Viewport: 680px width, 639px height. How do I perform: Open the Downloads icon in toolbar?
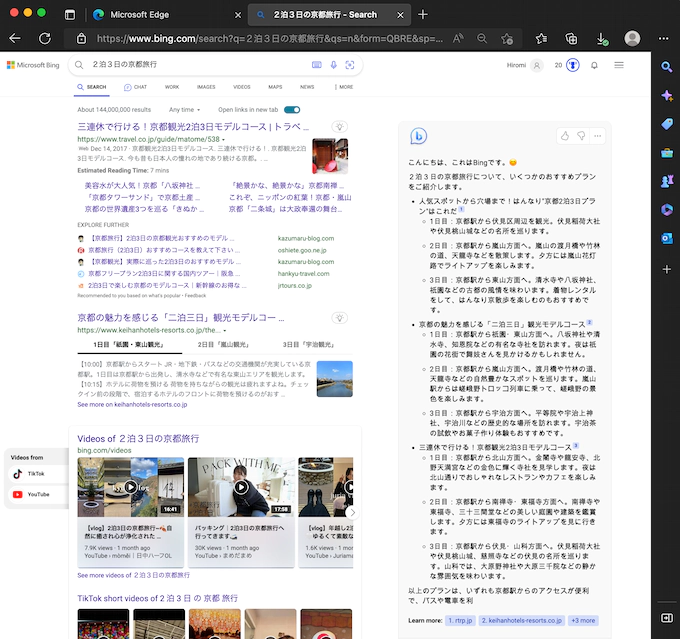tap(602, 39)
